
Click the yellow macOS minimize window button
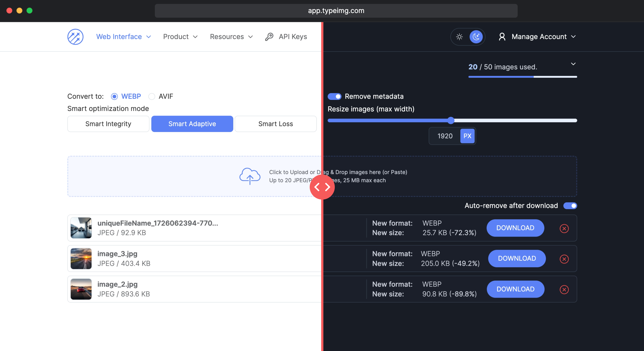[19, 11]
